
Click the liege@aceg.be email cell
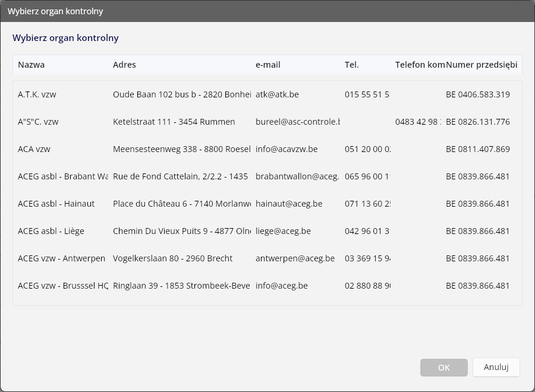[x=283, y=231]
